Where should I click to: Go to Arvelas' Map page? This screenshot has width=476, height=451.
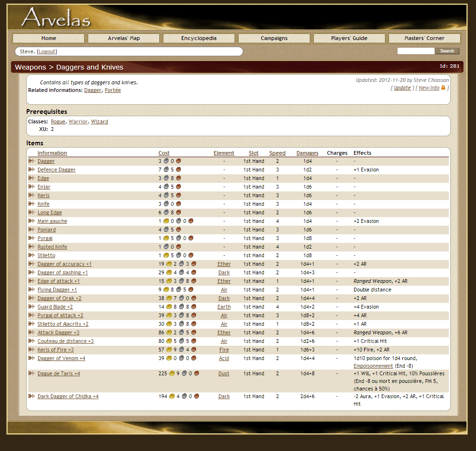124,38
